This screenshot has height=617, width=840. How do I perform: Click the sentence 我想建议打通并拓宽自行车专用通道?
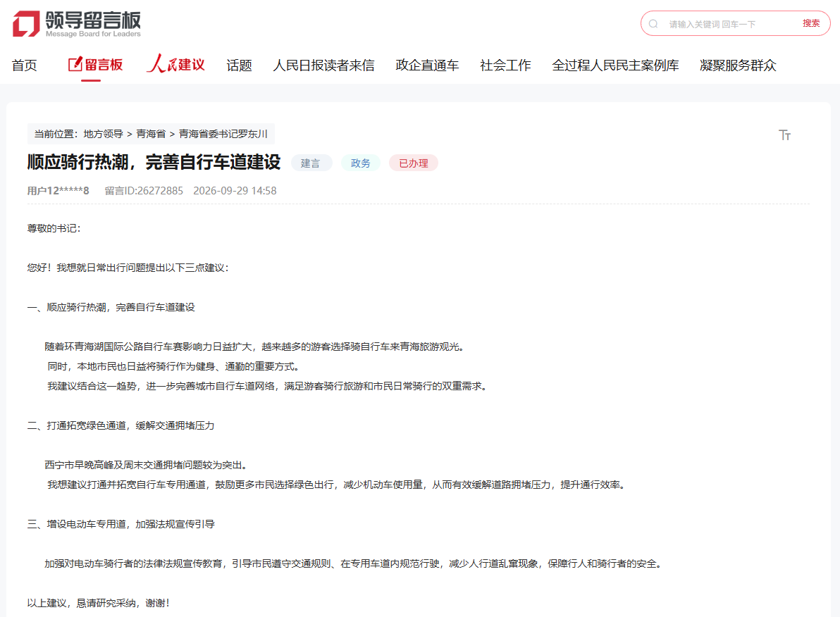[336, 485]
